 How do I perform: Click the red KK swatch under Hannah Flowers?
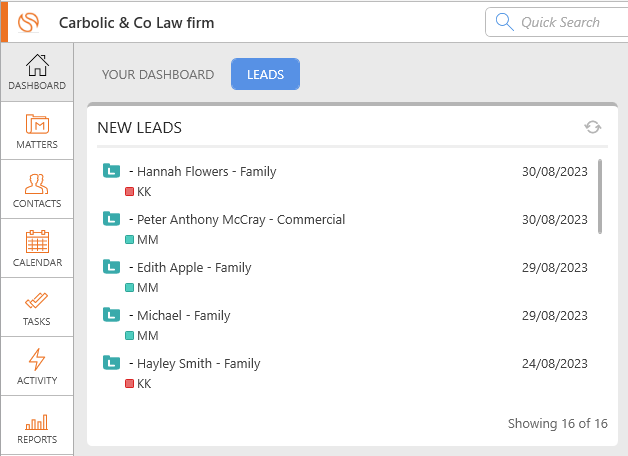[129, 192]
